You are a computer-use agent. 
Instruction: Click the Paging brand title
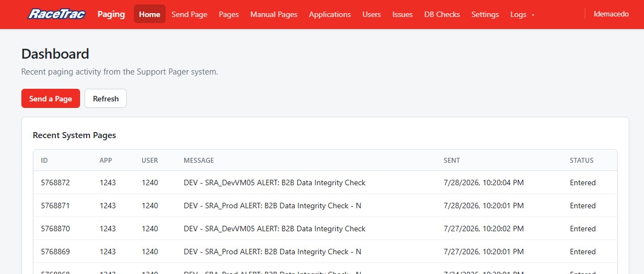pos(111,14)
